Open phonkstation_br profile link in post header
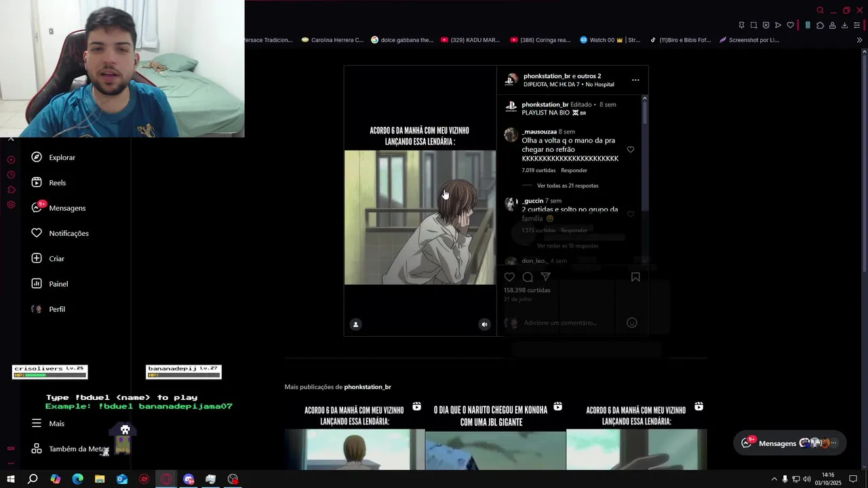 (x=547, y=76)
